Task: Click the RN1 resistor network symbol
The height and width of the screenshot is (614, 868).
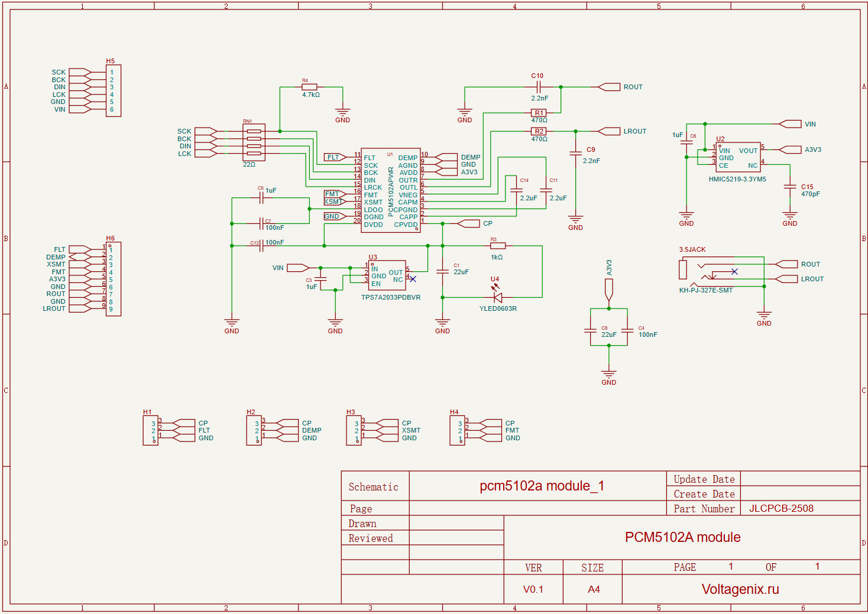Action: 253,143
